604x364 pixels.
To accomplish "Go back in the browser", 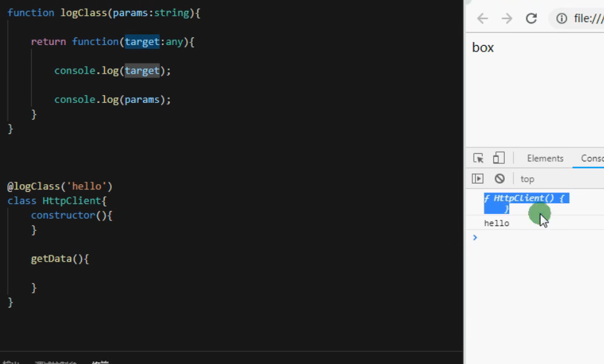I will click(x=483, y=18).
